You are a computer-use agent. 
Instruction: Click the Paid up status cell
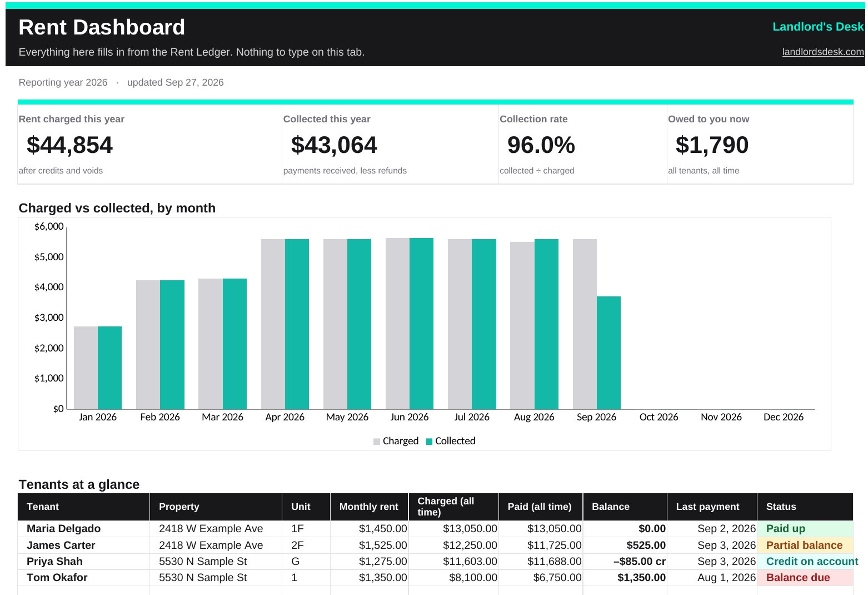coord(805,529)
